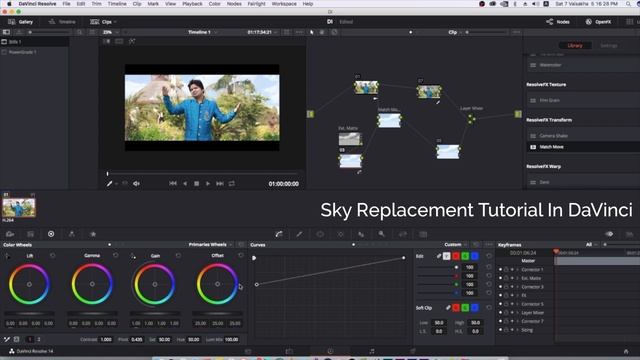Open the Color menu

click(214, 4)
